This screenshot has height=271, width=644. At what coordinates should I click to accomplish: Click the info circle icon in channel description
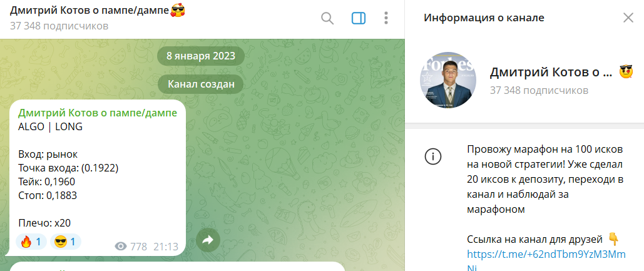point(433,156)
